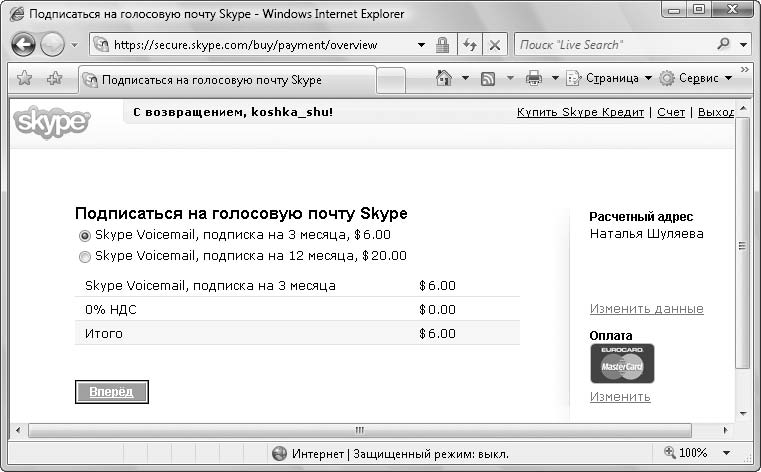Click the horizontal scrollbar left arrow
Screen dimensions: 761x472
coord(18,430)
